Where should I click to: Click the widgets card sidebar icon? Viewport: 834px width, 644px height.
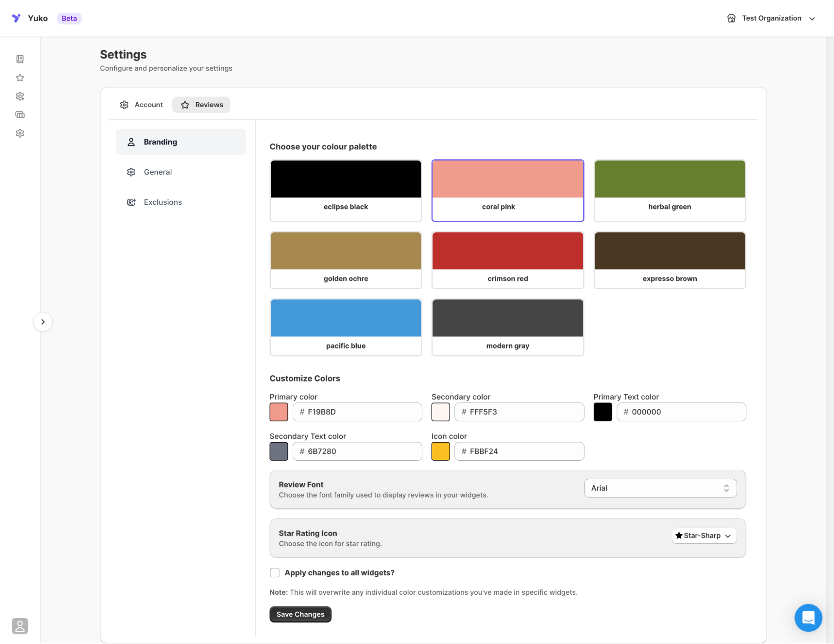click(20, 115)
